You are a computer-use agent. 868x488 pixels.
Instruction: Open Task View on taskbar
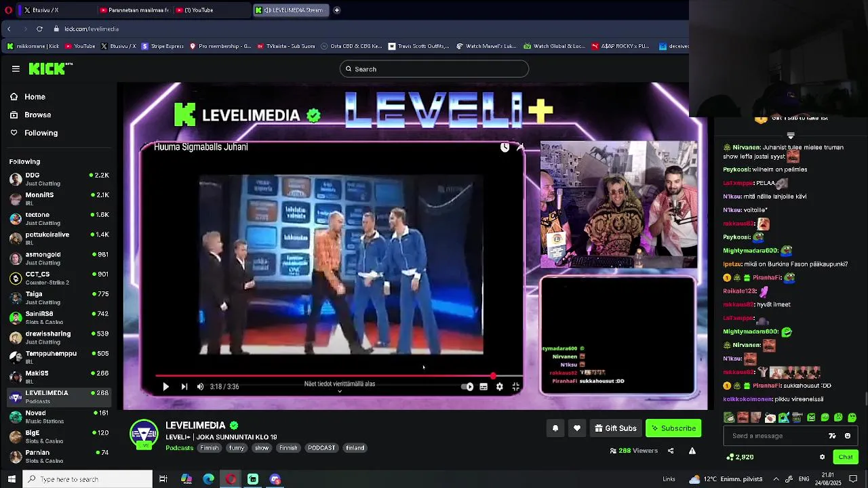[163, 479]
